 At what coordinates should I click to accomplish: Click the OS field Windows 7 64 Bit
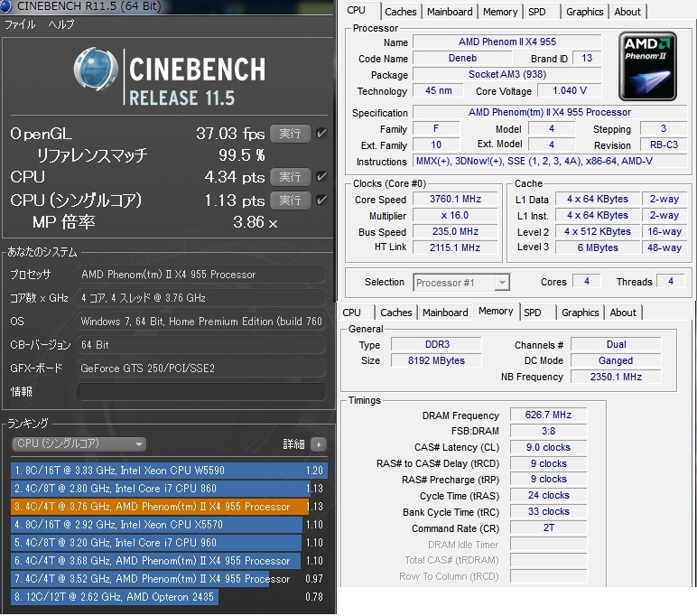(201, 322)
